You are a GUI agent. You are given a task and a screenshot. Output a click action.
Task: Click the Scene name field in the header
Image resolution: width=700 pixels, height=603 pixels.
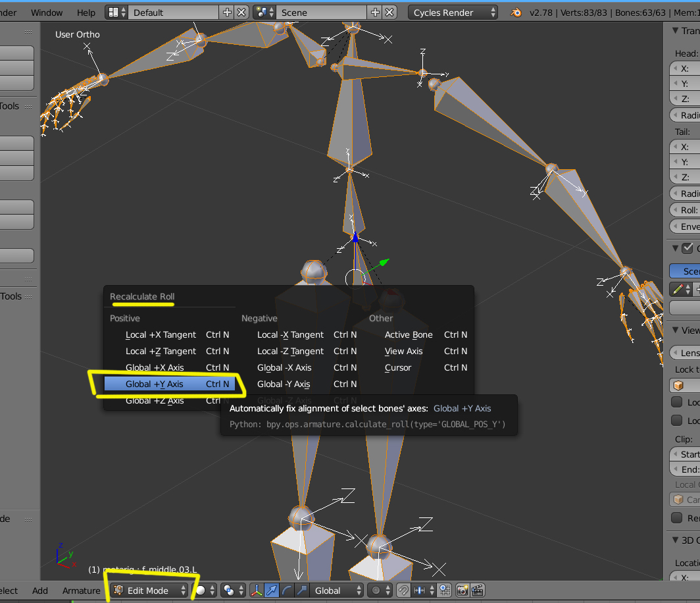click(322, 13)
